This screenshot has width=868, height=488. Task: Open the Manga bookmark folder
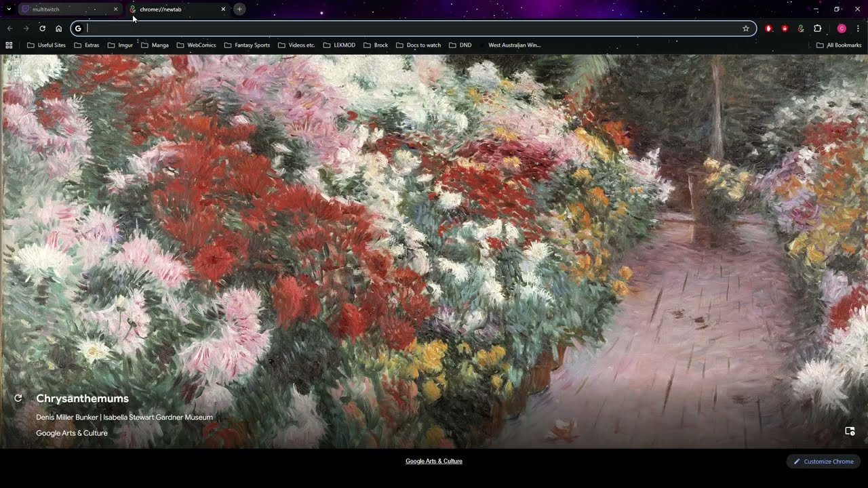click(155, 45)
